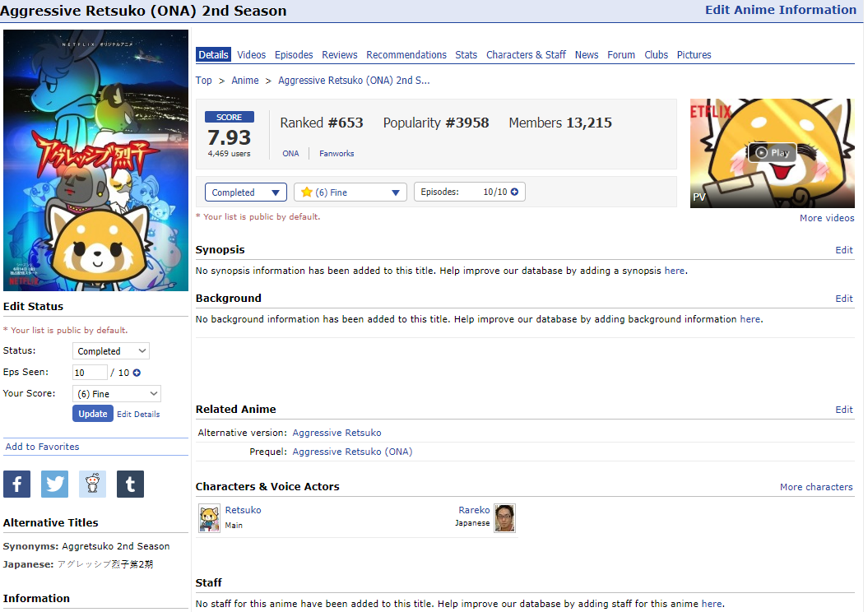Open the Reviews tab
Viewport: 868px width, 612px height.
pos(339,55)
